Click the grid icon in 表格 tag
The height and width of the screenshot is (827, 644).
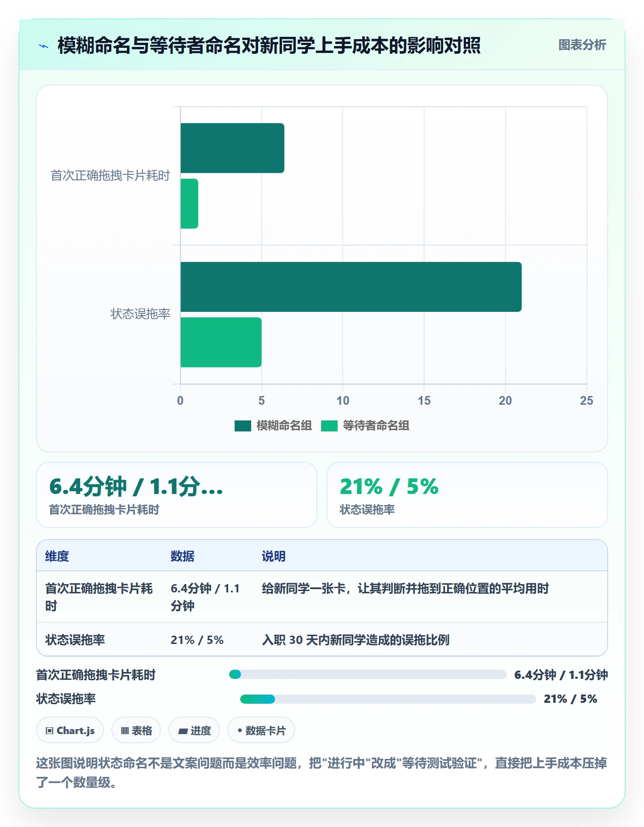pos(125,731)
